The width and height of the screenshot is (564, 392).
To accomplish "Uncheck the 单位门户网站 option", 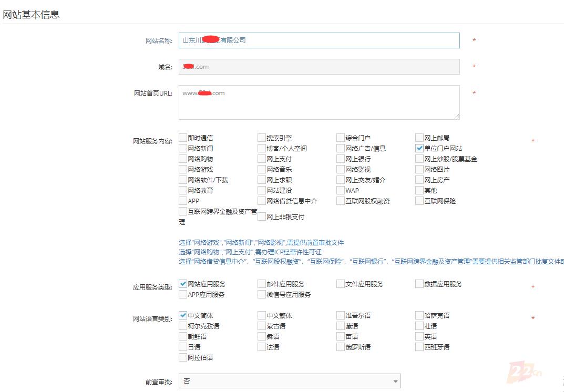I will 419,148.
